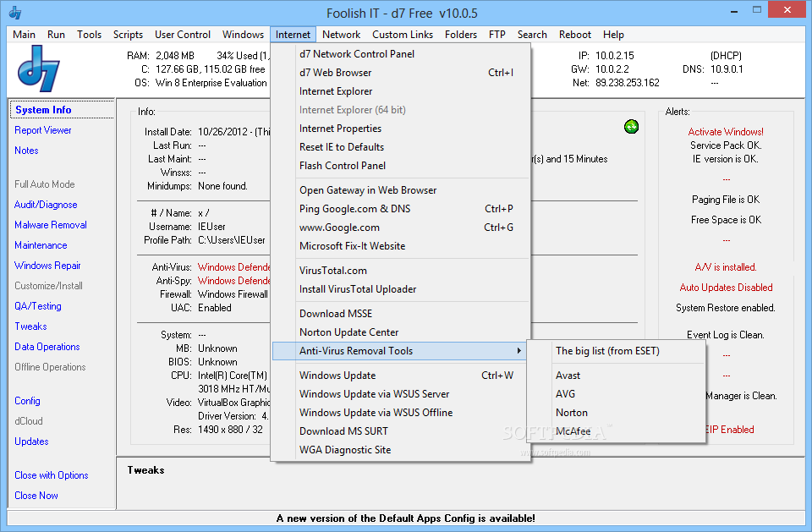
Task: Open Norton Update Center
Action: [401, 332]
